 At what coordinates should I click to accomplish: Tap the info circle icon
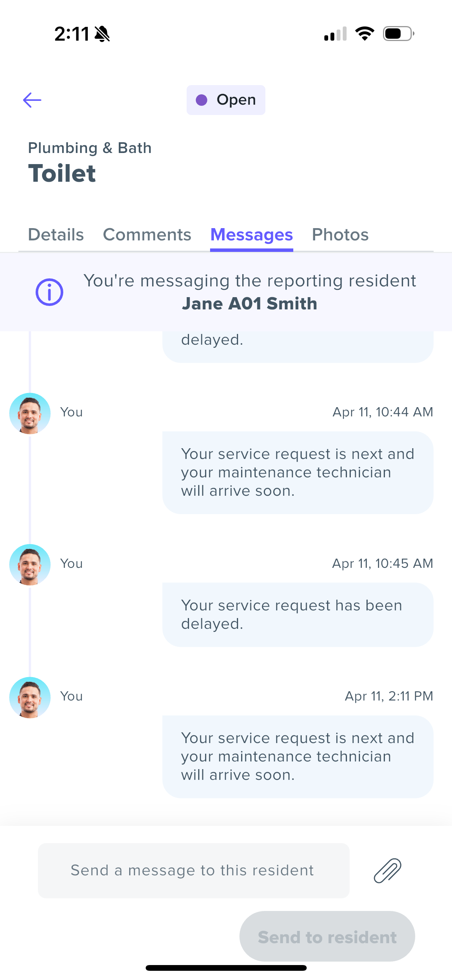tap(49, 292)
